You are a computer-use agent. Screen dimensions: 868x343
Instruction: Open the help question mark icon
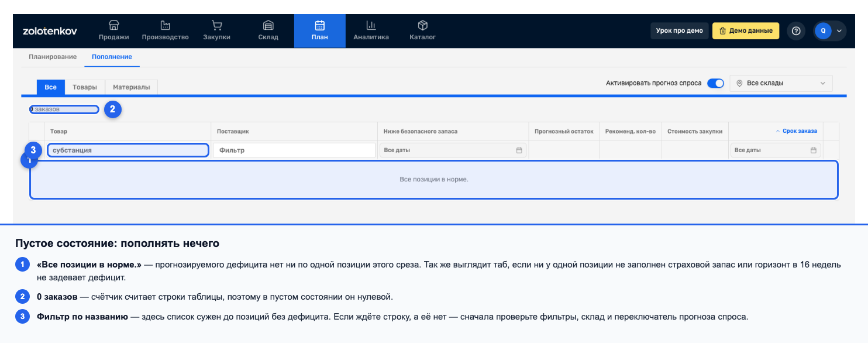(795, 31)
